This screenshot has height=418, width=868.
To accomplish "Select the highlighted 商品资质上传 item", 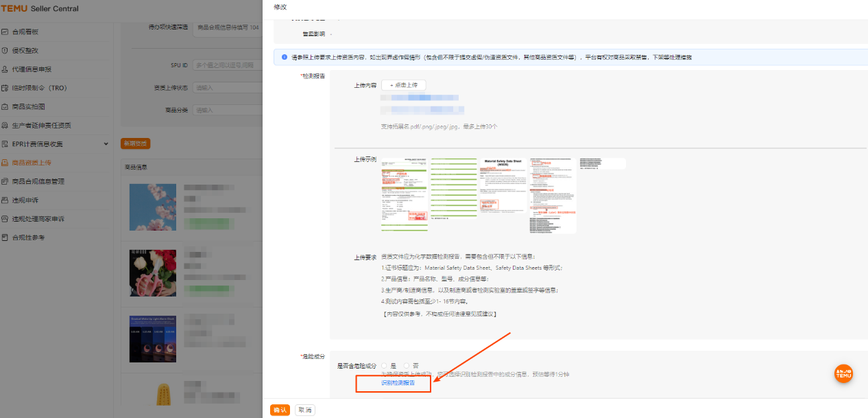I will tap(34, 163).
